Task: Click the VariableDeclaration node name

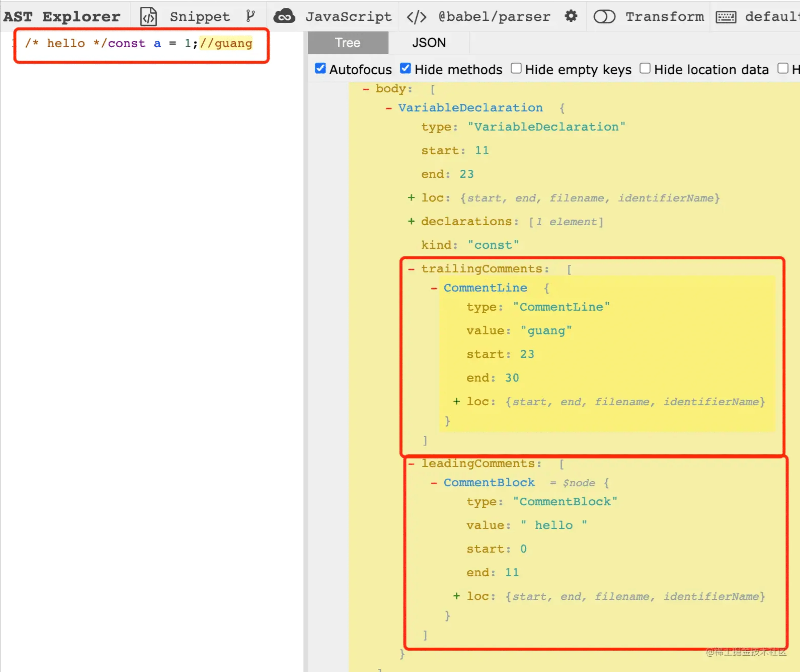Action: [470, 108]
